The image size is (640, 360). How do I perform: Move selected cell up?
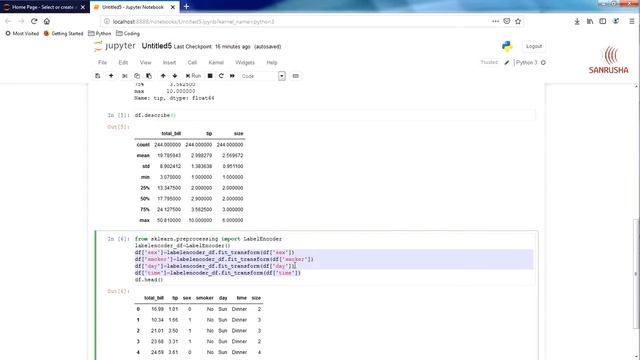point(163,76)
